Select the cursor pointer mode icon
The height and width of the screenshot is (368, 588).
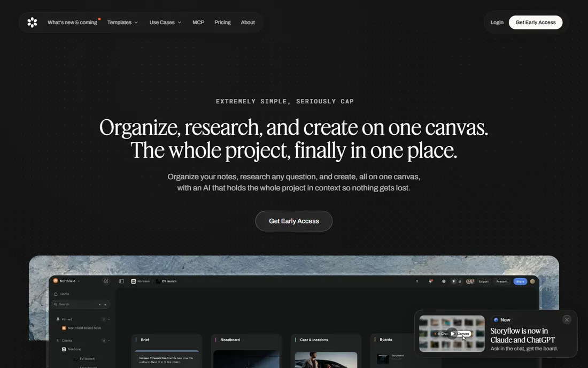tap(454, 281)
